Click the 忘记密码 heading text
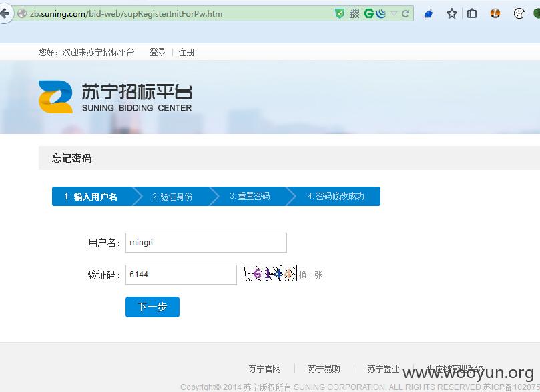This screenshot has height=392, width=540. [x=71, y=158]
